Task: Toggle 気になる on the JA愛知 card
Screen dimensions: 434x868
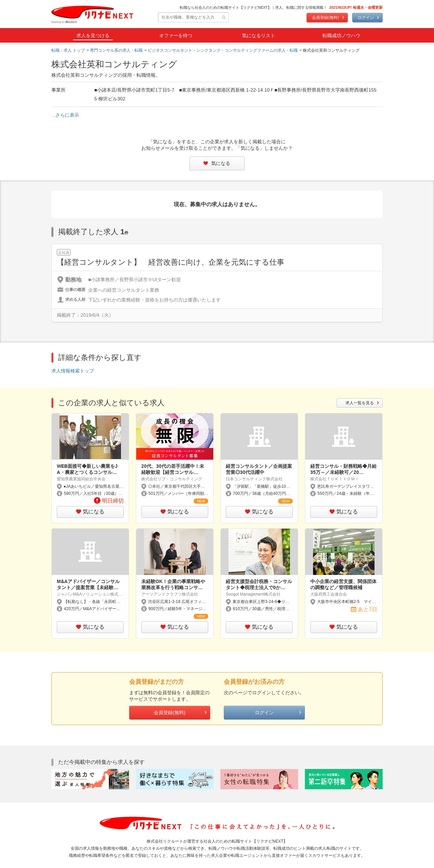Action: point(90,512)
